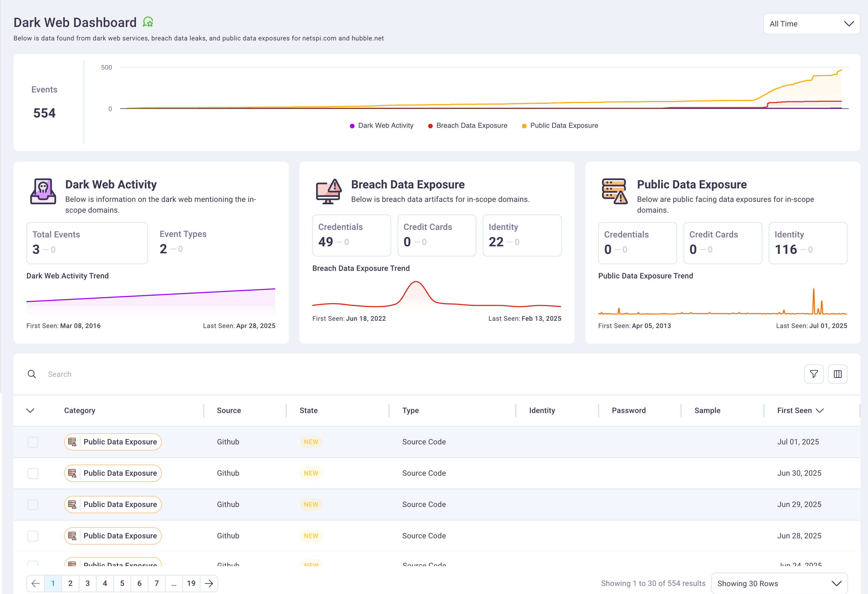Click category icon in Jul 01, 2025 row
Image resolution: width=868 pixels, height=594 pixels.
72,442
